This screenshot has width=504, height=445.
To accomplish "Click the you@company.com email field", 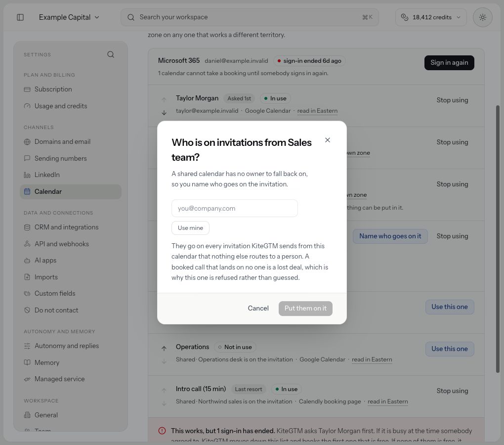I will click(x=234, y=208).
